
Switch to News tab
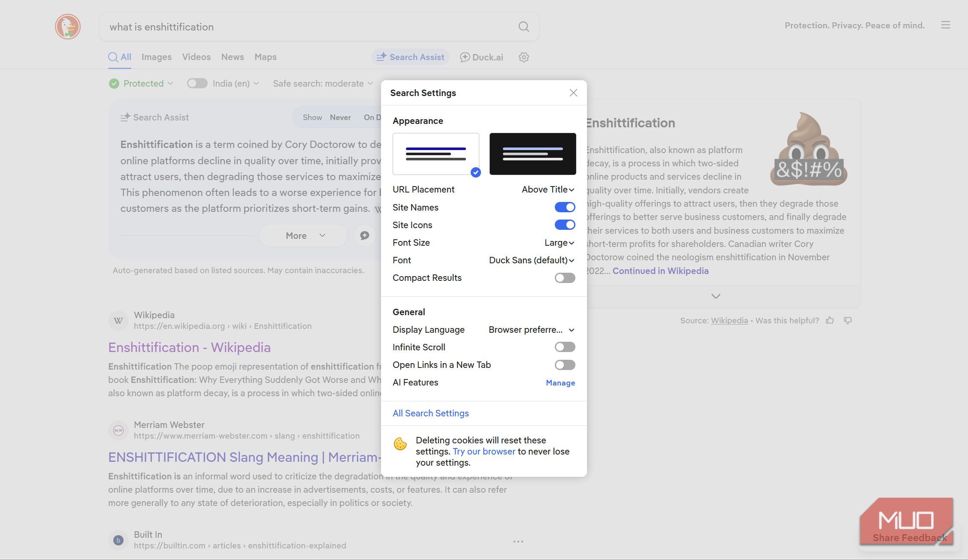(x=233, y=57)
